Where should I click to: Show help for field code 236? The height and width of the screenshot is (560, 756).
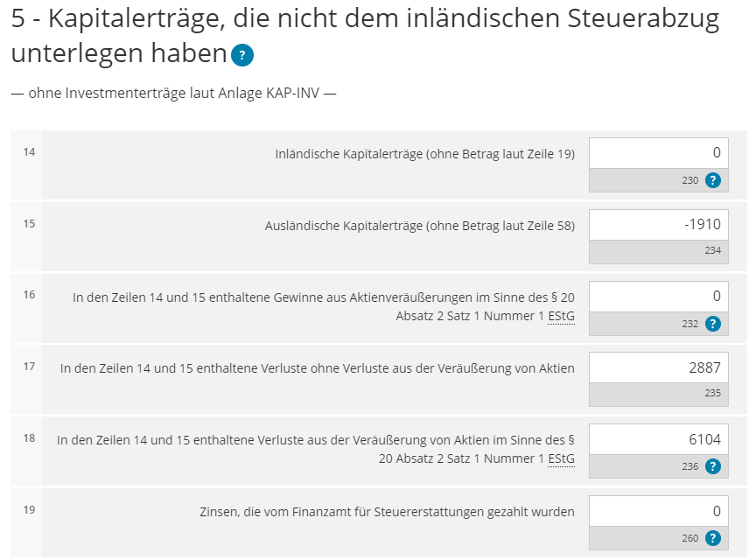coord(713,467)
